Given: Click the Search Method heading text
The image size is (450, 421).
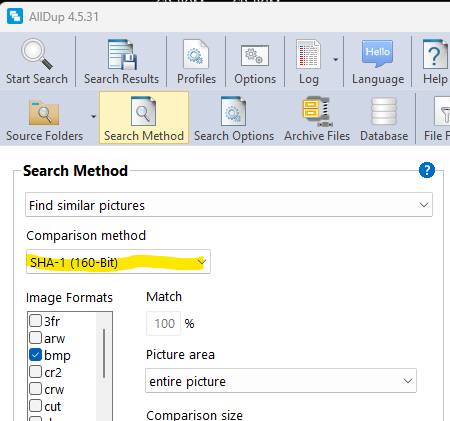Looking at the screenshot, I should pos(75,171).
